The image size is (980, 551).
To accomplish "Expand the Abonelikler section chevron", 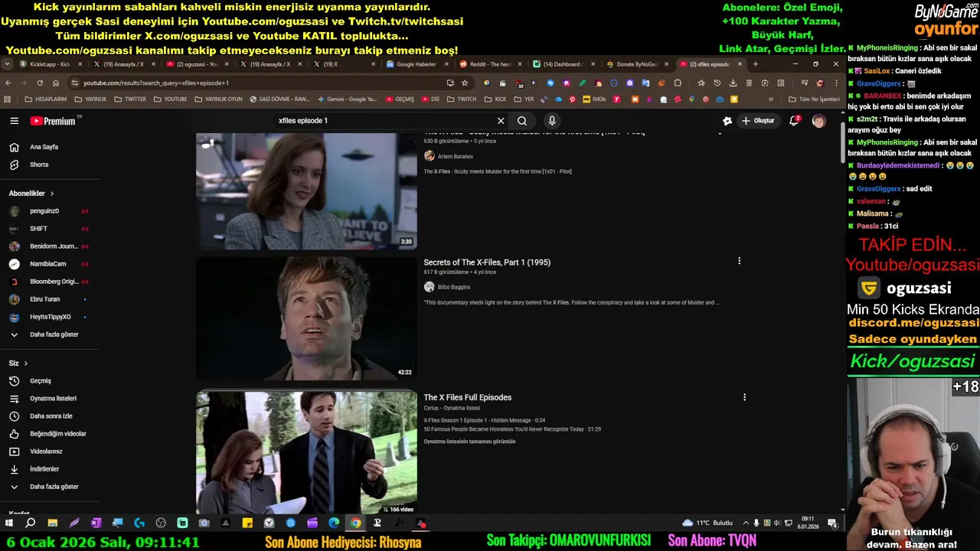I will coord(51,194).
